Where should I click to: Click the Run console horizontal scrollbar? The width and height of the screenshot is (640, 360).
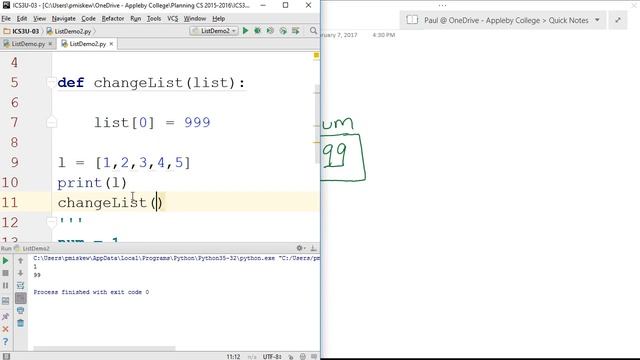point(104,349)
